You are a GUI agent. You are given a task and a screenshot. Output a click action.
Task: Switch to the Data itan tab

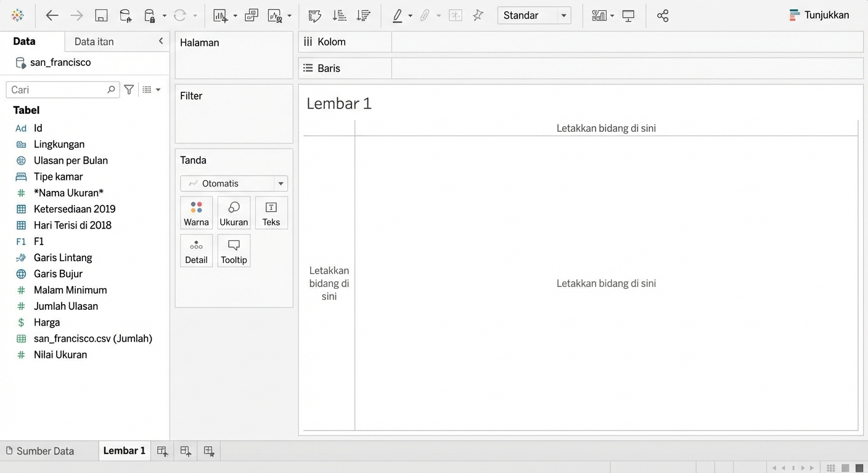coord(94,42)
